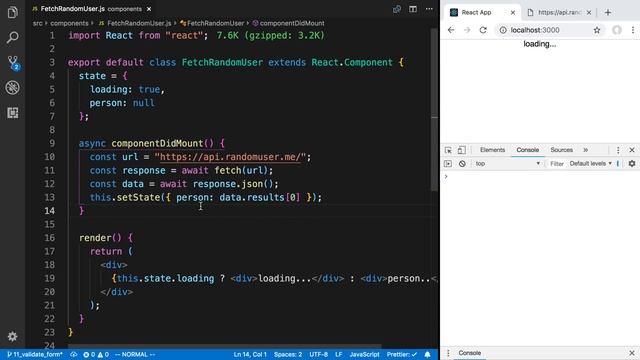640x360 pixels.
Task: Click the 'src' breadcrumb segment
Action: (x=38, y=23)
